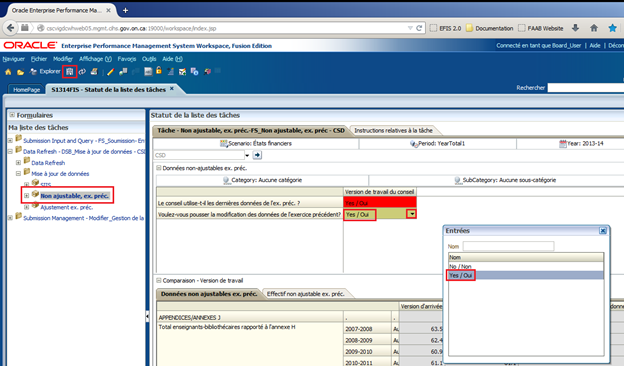Click the lock toolbar icon
The width and height of the screenshot is (624, 367).
[159, 71]
